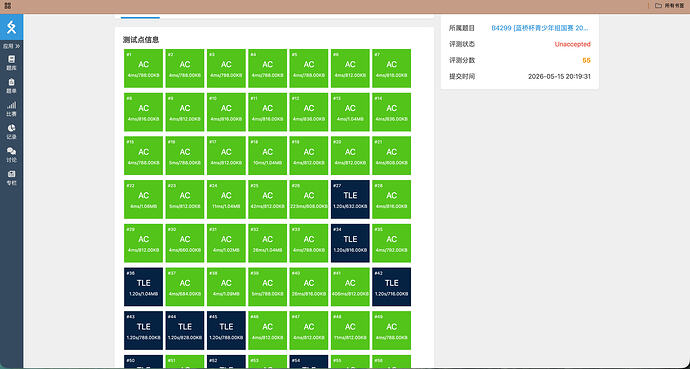This screenshot has width=690, height=369.
Task: Open the 记录 records section
Action: (11, 132)
